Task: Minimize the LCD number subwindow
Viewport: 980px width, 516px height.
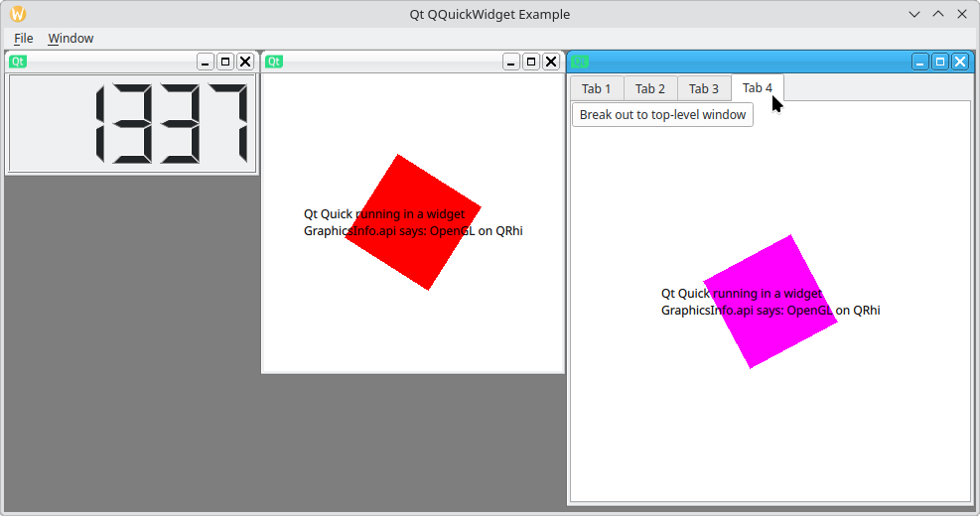Action: [x=206, y=62]
